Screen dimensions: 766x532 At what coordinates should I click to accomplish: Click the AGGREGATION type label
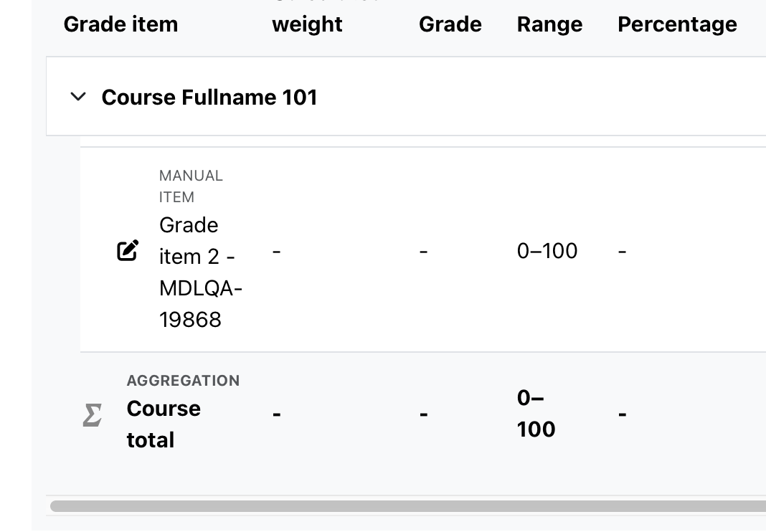pyautogui.click(x=183, y=381)
